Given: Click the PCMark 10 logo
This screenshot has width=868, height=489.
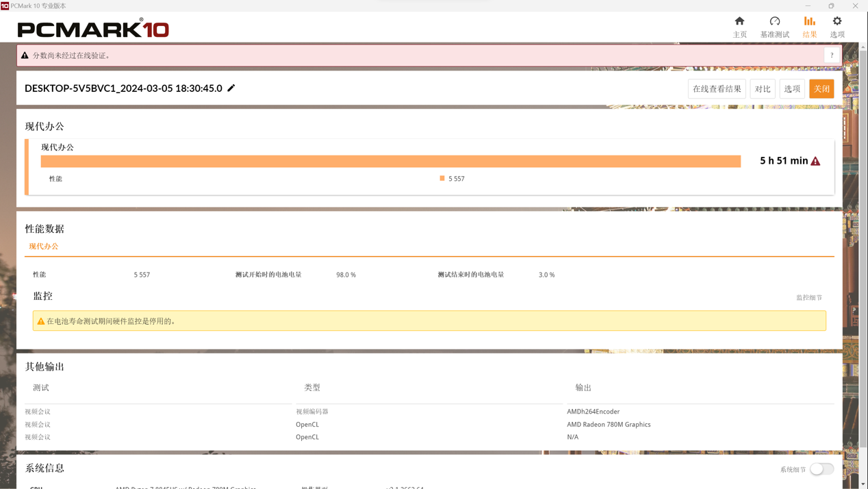Looking at the screenshot, I should (93, 28).
